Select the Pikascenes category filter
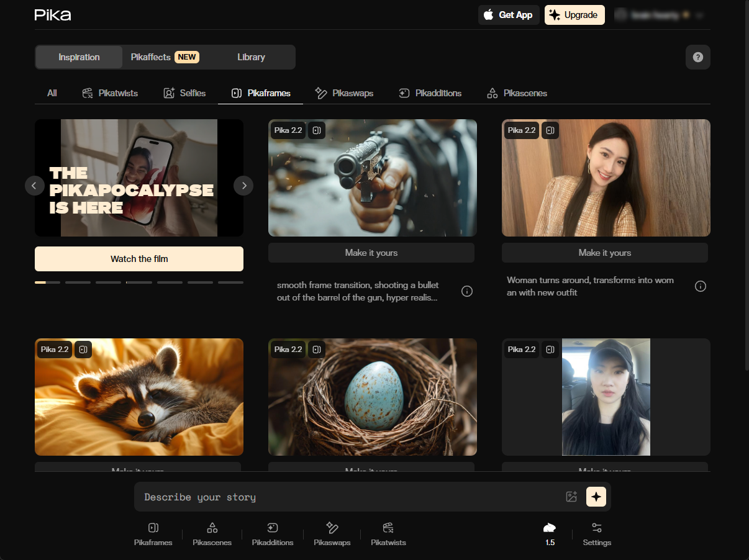The width and height of the screenshot is (749, 560). click(517, 93)
